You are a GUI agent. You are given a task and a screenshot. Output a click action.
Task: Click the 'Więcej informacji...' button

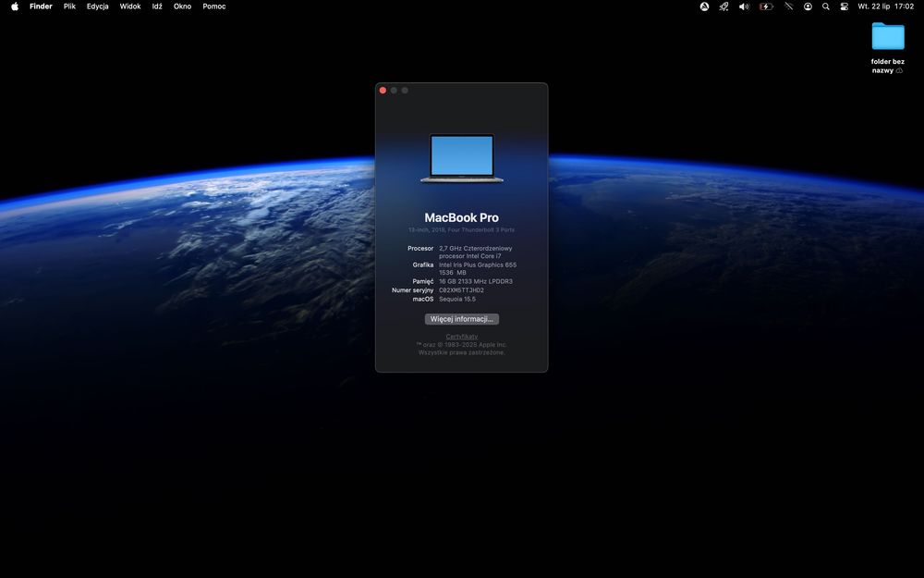point(461,319)
